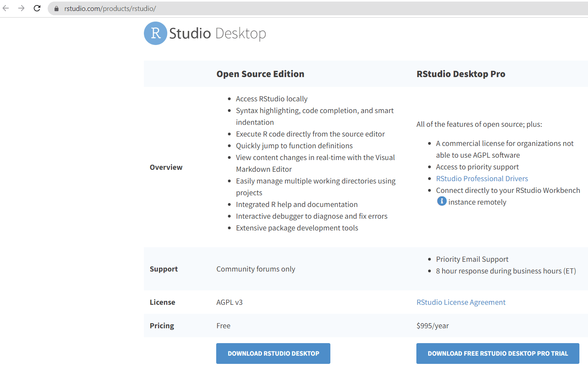The image size is (588, 367).
Task: Open the RStudio License Agreement link
Action: coord(461,302)
